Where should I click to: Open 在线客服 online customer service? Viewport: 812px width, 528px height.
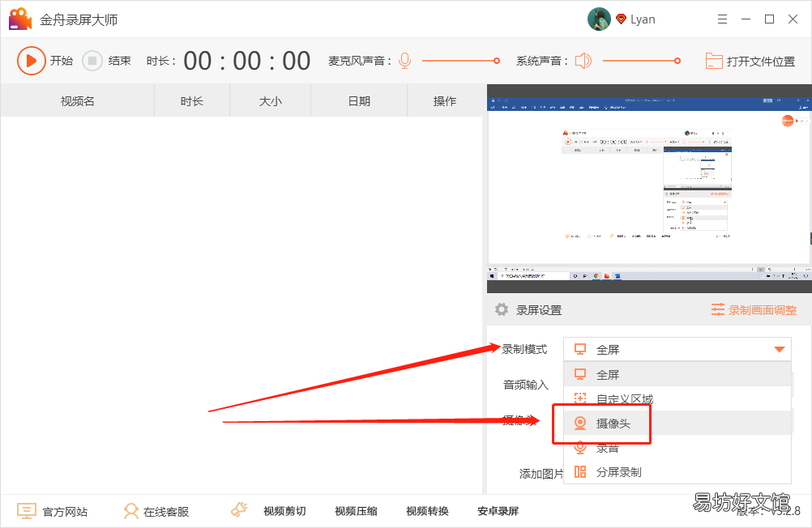tap(156, 511)
